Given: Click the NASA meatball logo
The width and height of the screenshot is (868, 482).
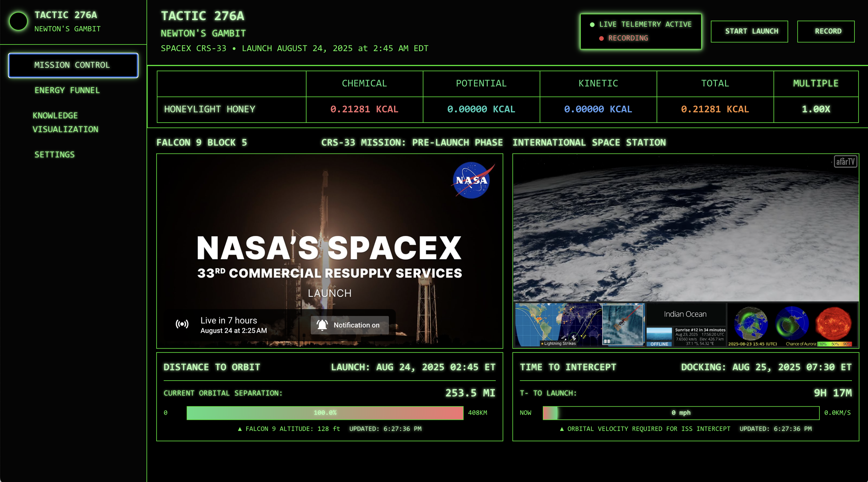Looking at the screenshot, I should (x=471, y=180).
